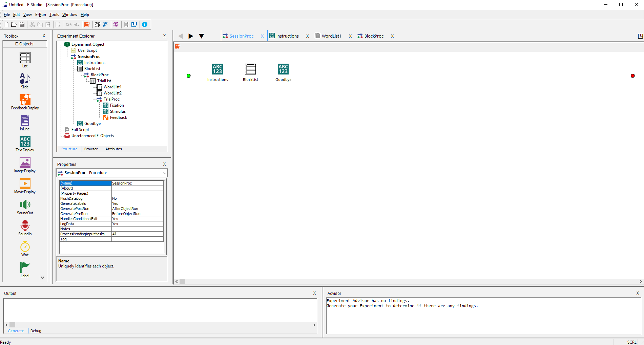Open the workspace tab list dropdown arrow
The height and width of the screenshot is (345, 644).
[201, 36]
